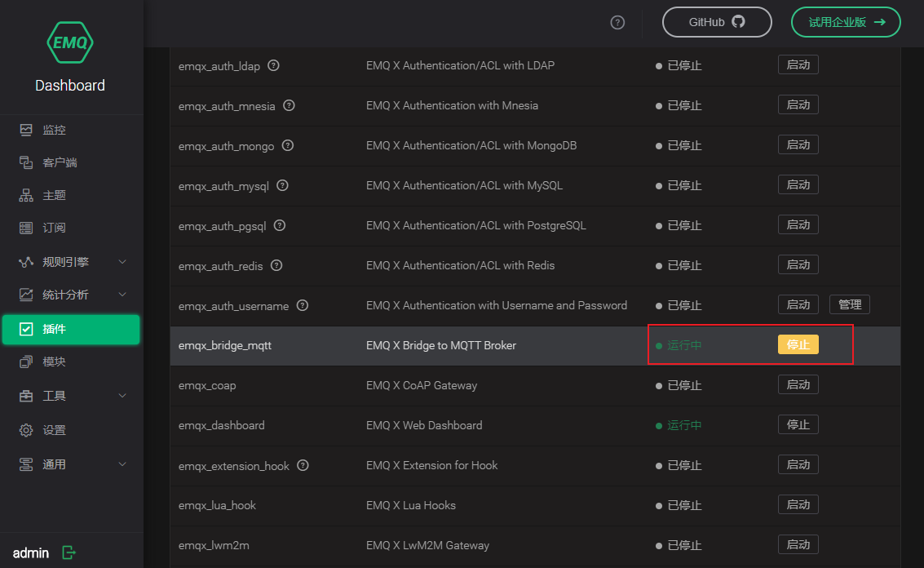Start the emqx_auth_mongo plugin
The height and width of the screenshot is (568, 924).
[798, 144]
